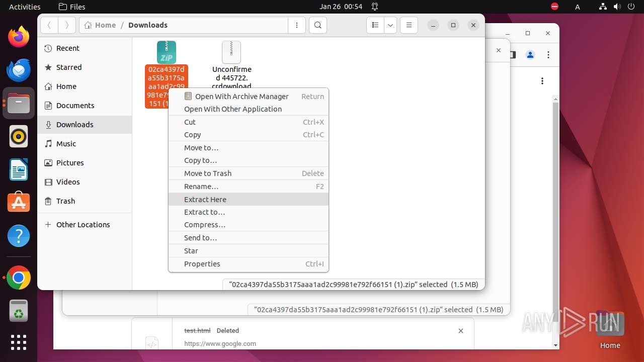Select Copy from the context menu
This screenshot has height=362, width=644.
click(x=249, y=135)
